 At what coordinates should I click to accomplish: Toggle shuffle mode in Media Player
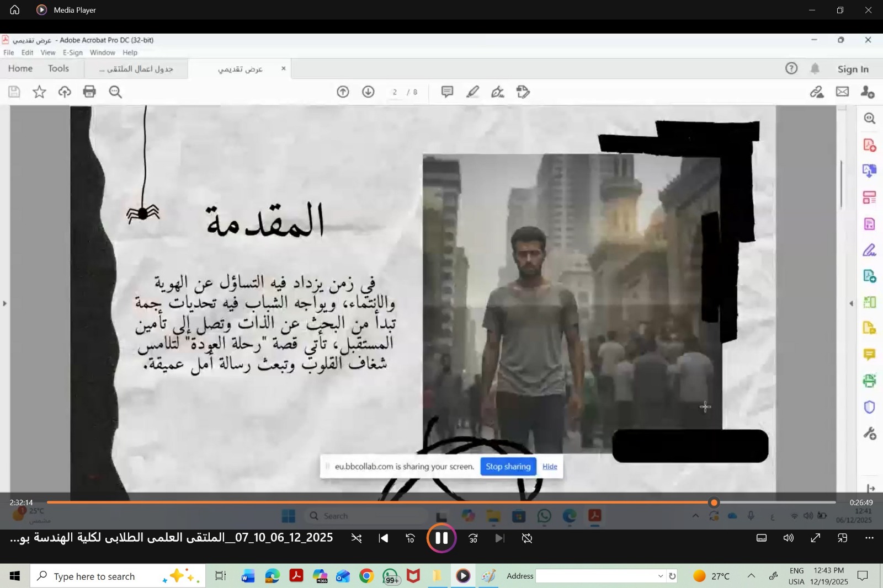pyautogui.click(x=357, y=538)
